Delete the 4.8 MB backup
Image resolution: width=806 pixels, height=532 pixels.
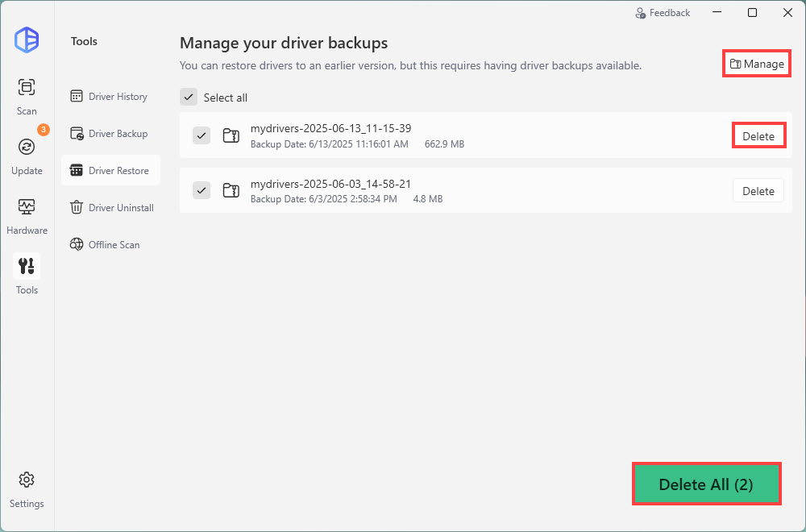coord(758,191)
